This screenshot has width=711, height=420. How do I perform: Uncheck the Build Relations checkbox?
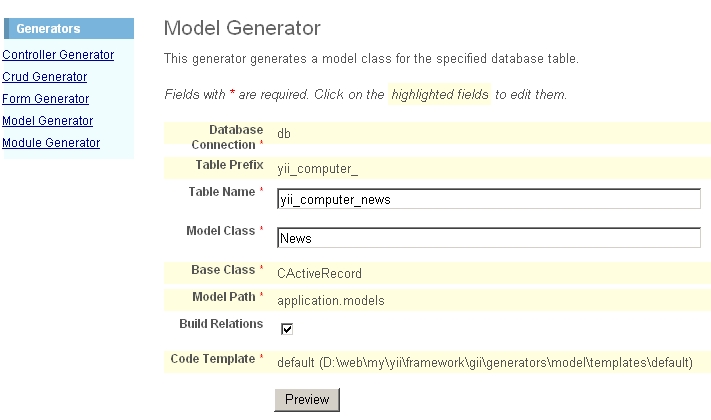coord(287,328)
